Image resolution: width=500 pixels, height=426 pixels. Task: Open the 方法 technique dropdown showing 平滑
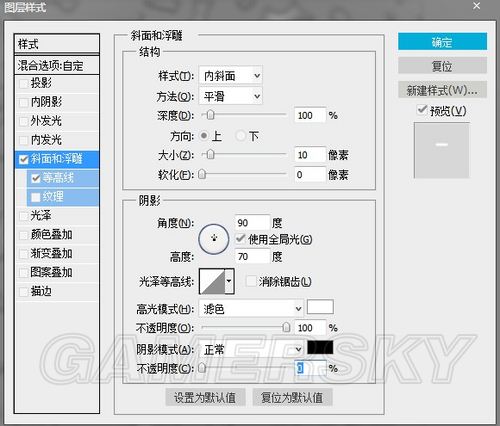point(230,96)
